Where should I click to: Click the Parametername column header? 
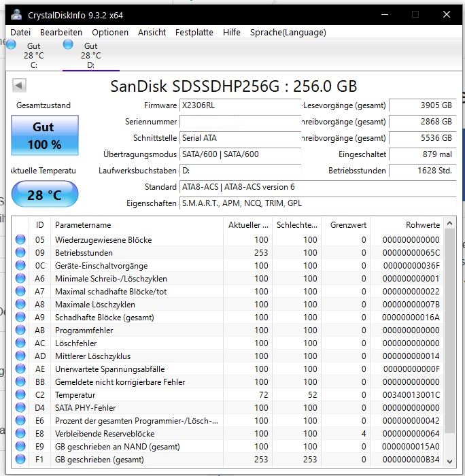tap(137, 225)
